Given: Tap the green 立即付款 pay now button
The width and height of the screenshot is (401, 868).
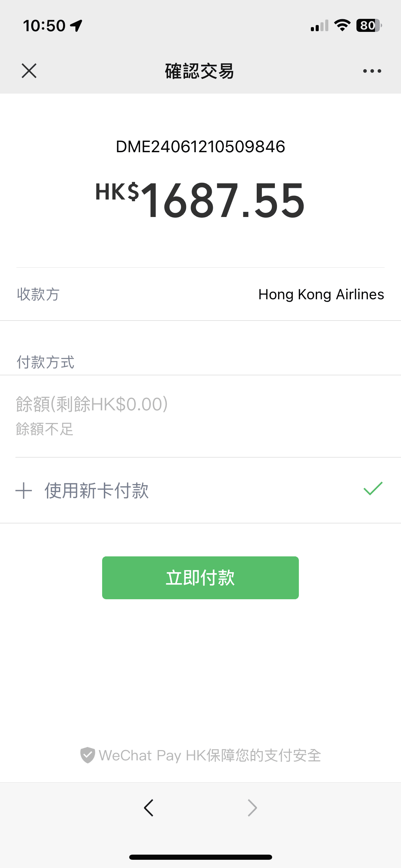Looking at the screenshot, I should point(200,578).
